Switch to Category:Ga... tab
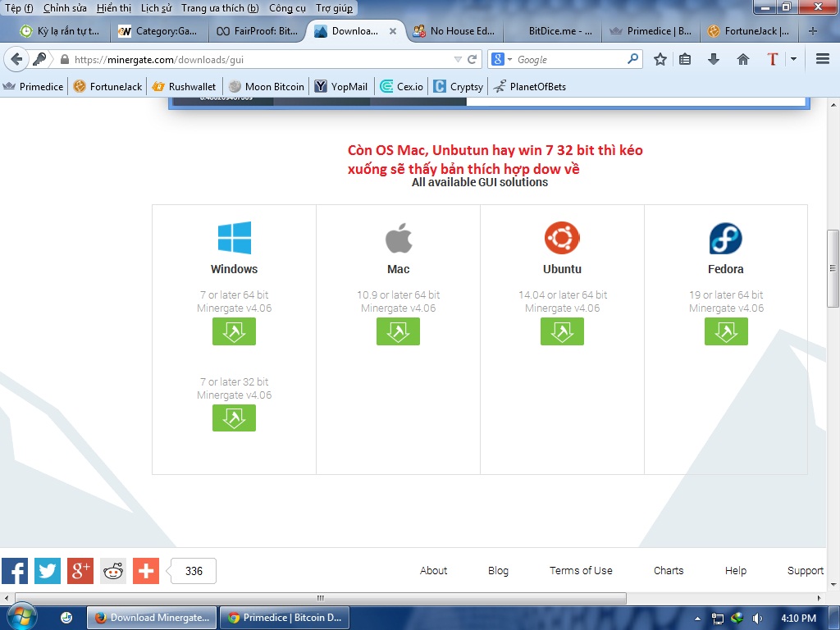 pos(158,31)
